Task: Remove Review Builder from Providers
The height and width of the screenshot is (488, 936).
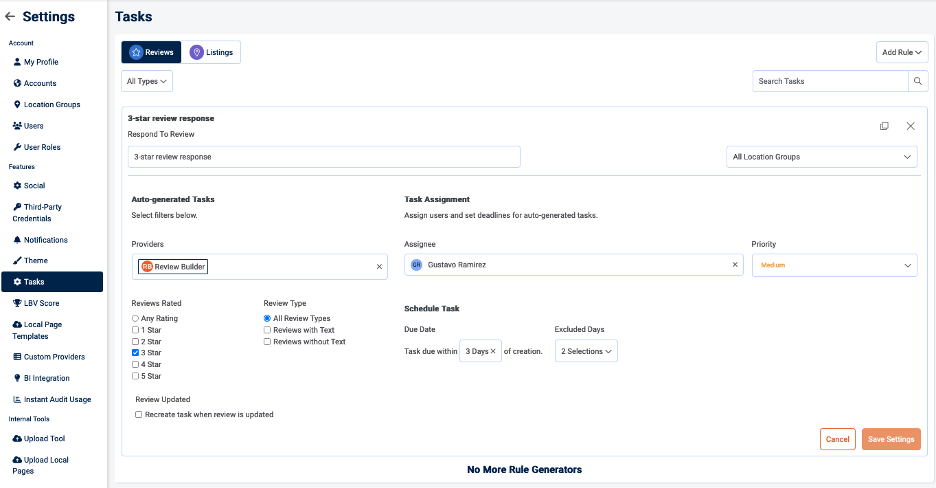Action: 379,267
